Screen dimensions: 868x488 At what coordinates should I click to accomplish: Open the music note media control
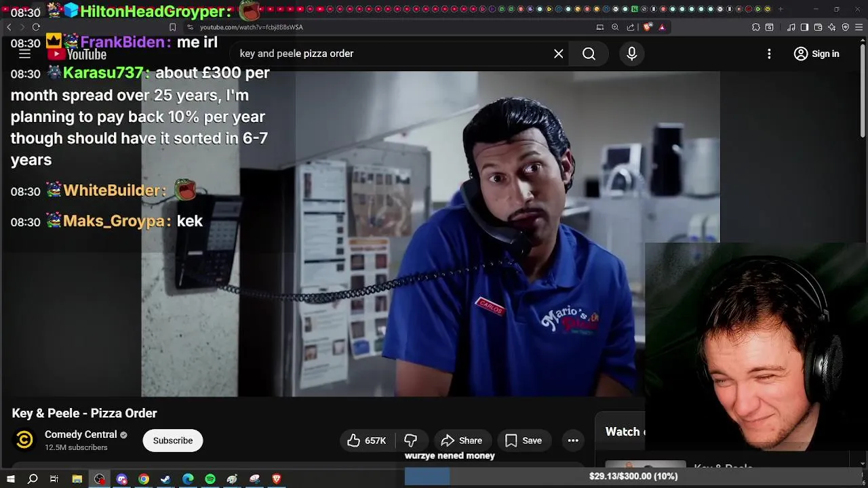(791, 27)
